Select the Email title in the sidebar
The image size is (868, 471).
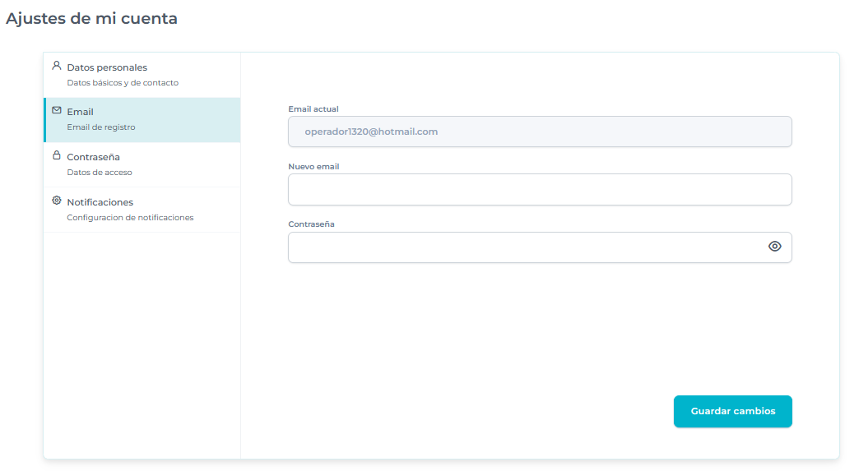(x=80, y=112)
